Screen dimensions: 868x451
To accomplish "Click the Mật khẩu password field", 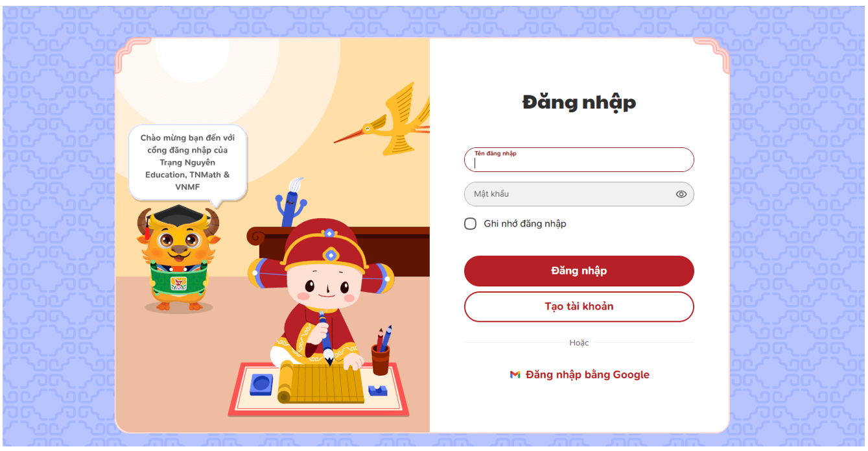I will tap(579, 194).
